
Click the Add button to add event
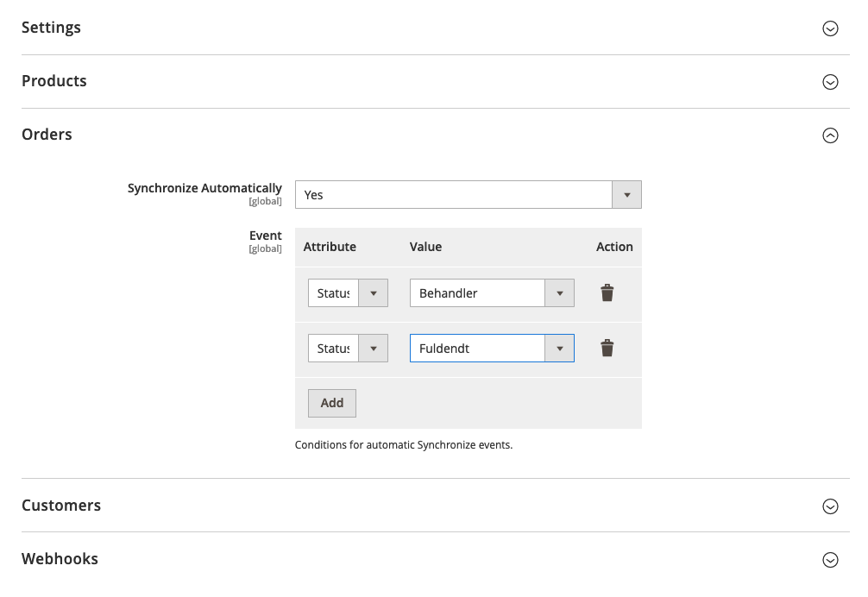[x=332, y=403]
